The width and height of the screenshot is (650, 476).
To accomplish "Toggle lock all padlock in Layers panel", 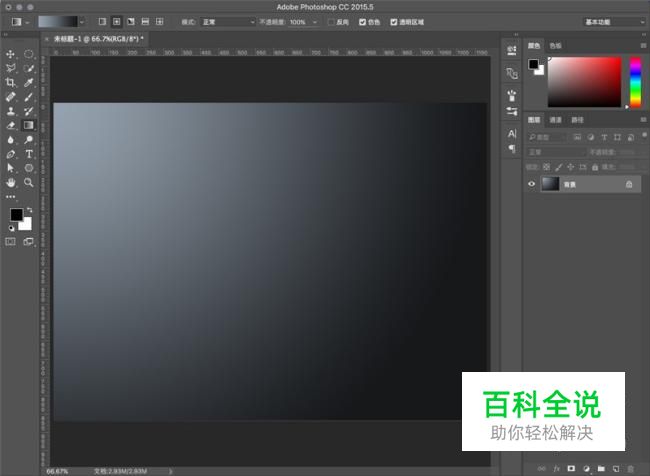I will click(595, 167).
